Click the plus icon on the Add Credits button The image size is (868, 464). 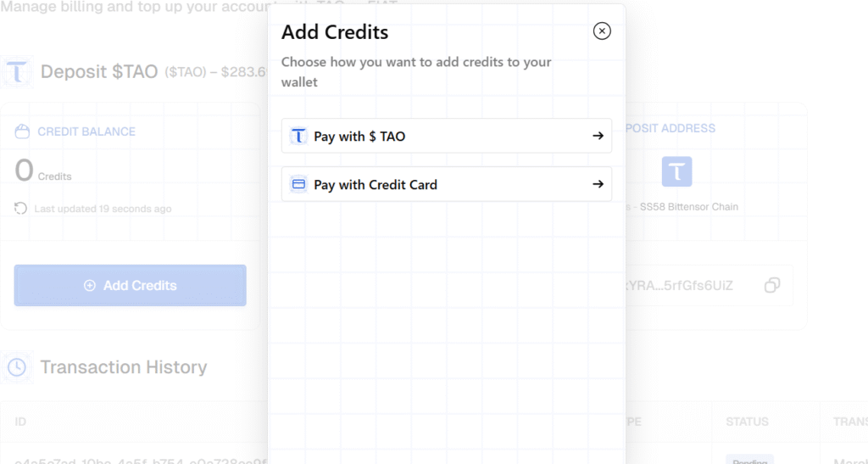tap(90, 286)
